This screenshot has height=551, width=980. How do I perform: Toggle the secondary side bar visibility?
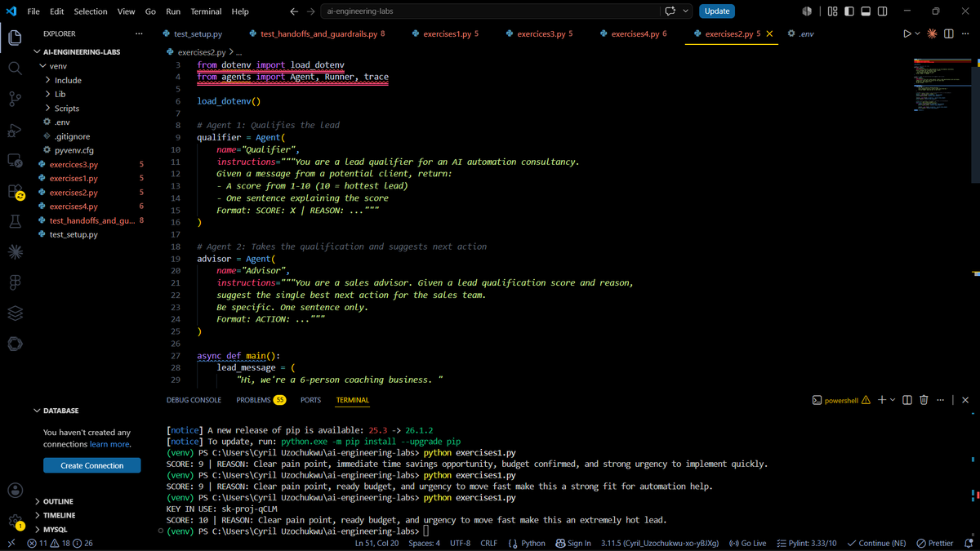tap(883, 11)
